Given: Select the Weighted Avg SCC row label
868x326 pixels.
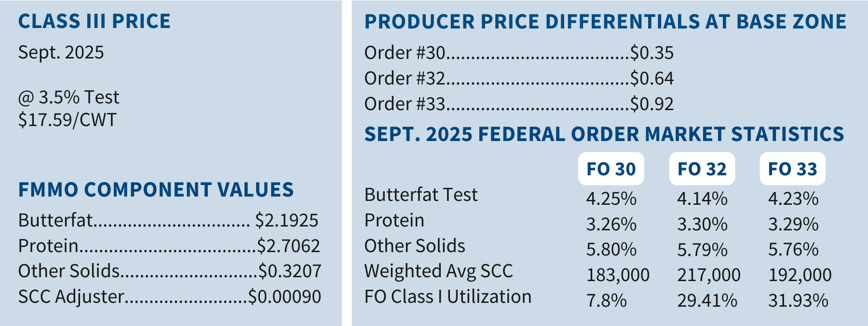Looking at the screenshot, I should point(438,271).
